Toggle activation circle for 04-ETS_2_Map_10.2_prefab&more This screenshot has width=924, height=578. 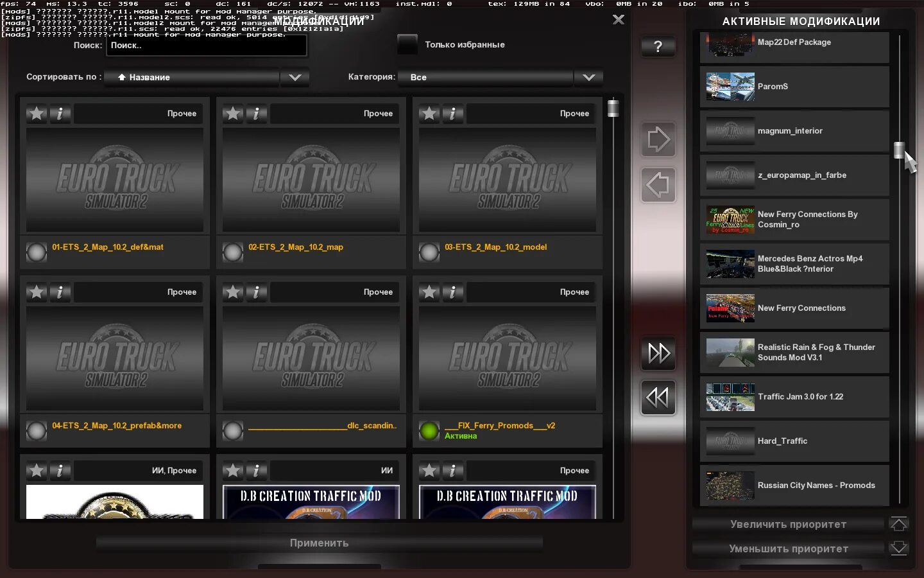[x=37, y=431]
